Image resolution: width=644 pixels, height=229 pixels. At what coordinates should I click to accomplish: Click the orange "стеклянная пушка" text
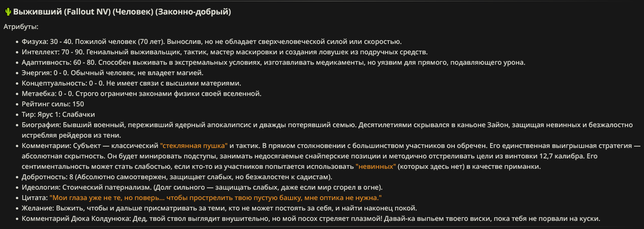click(194, 146)
